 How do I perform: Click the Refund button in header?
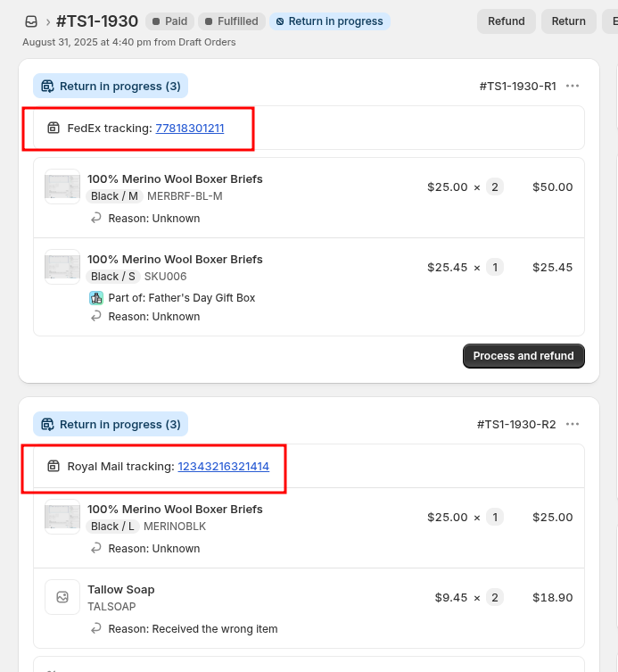coord(506,21)
